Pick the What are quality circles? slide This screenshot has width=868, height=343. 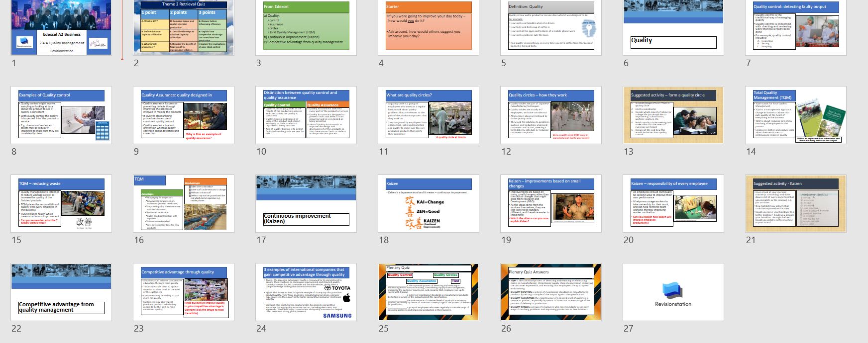click(x=429, y=115)
